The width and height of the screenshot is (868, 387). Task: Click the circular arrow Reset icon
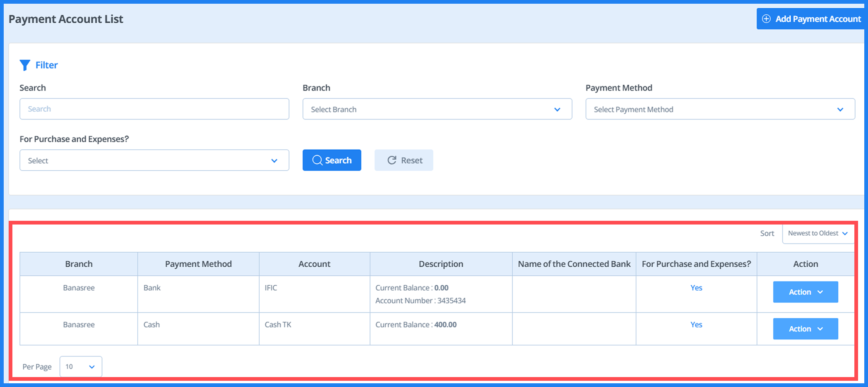[x=391, y=160]
